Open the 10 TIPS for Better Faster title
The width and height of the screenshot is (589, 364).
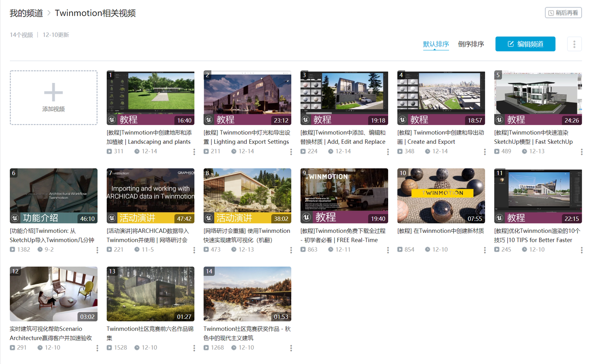click(537, 235)
